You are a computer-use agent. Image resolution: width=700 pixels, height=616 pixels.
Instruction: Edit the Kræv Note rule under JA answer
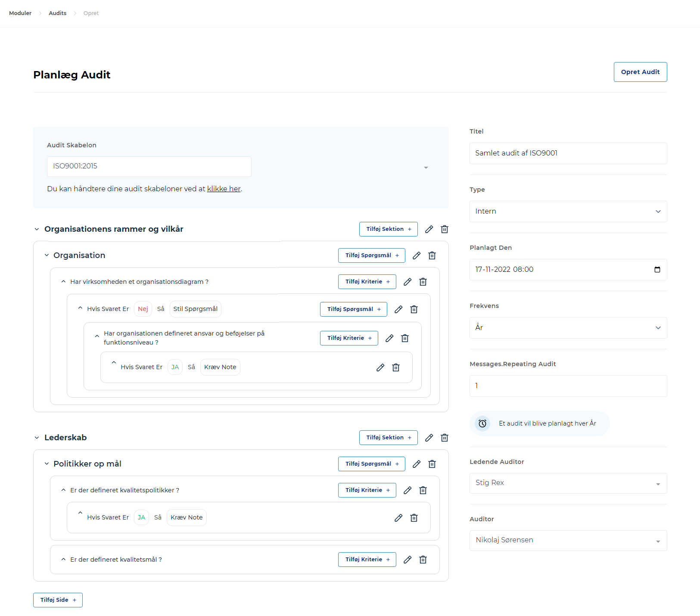380,367
